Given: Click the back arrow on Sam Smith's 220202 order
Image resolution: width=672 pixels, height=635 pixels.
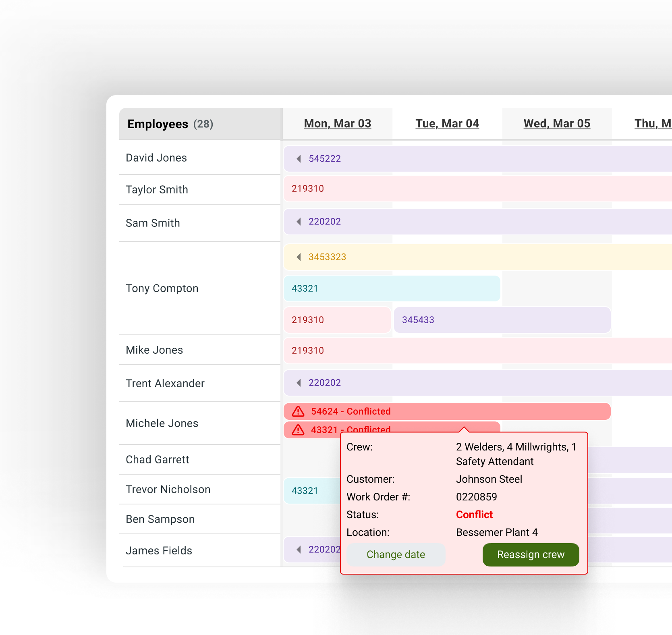Looking at the screenshot, I should (299, 221).
